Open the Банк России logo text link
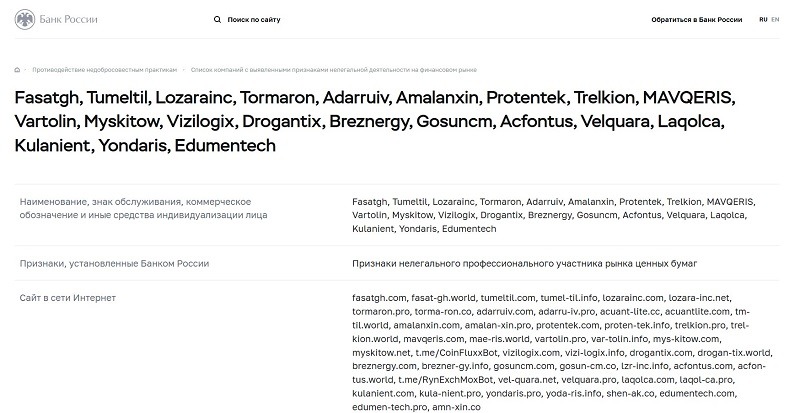Image resolution: width=800 pixels, height=413 pixels. pos(68,20)
